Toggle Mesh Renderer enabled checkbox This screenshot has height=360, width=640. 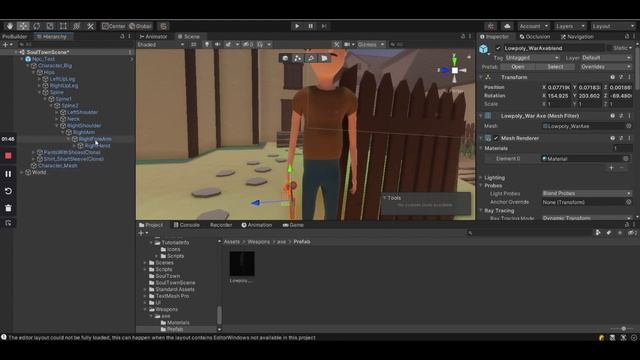pos(496,138)
